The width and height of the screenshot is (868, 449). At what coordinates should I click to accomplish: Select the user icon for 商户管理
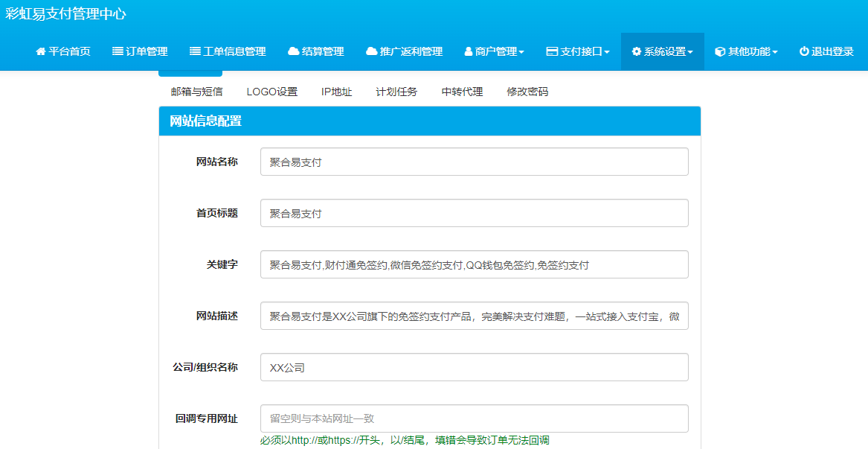pyautogui.click(x=467, y=51)
